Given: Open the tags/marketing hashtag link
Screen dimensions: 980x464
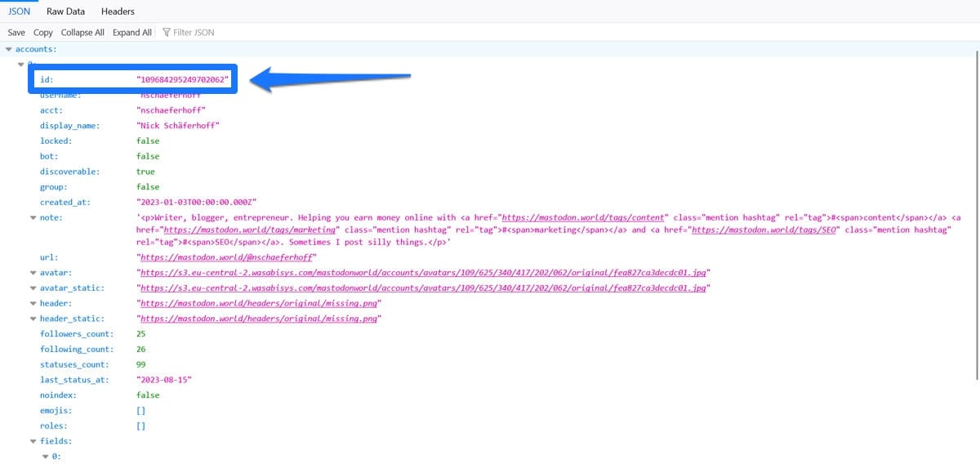Looking at the screenshot, I should [x=251, y=230].
